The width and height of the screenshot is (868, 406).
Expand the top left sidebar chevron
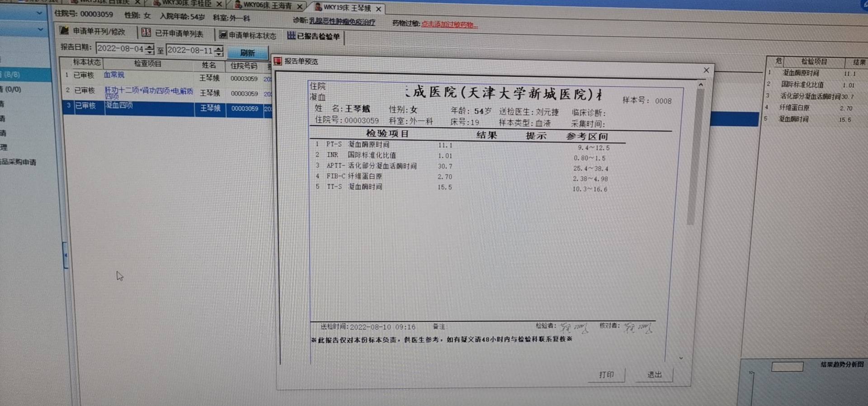coord(39,13)
